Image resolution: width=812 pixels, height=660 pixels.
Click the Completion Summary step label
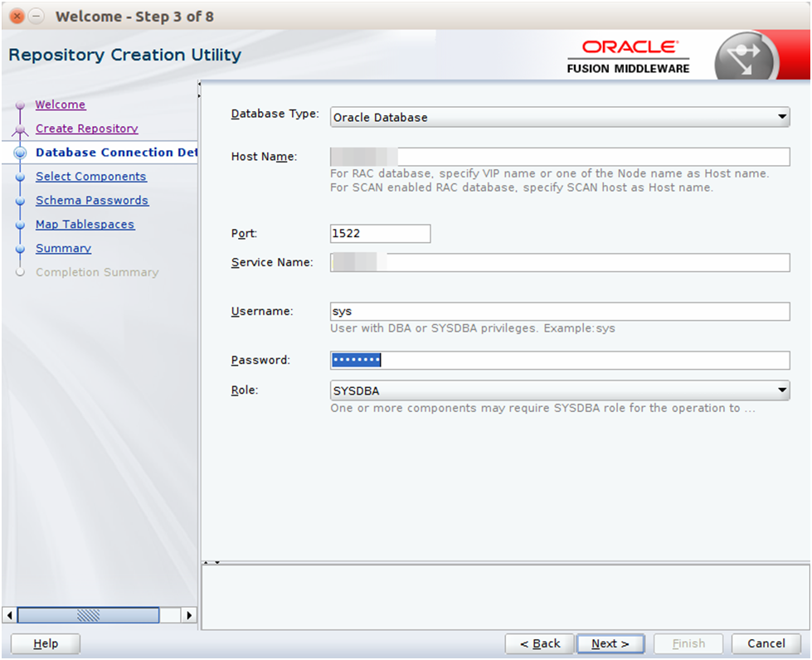(x=97, y=272)
